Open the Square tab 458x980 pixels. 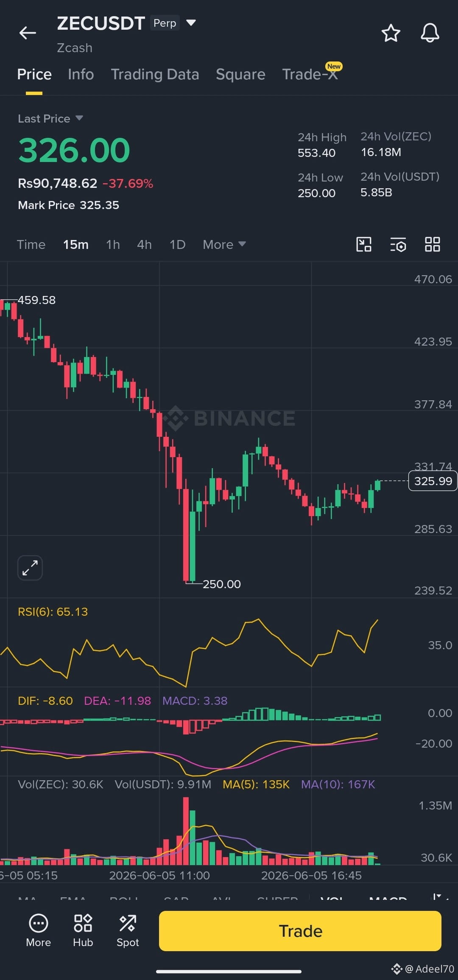pyautogui.click(x=240, y=74)
